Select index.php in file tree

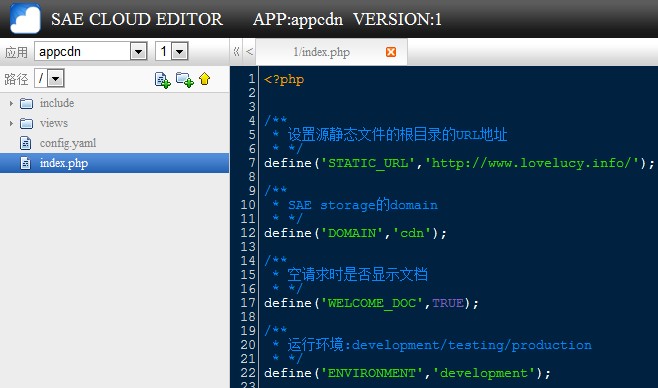click(x=115, y=163)
